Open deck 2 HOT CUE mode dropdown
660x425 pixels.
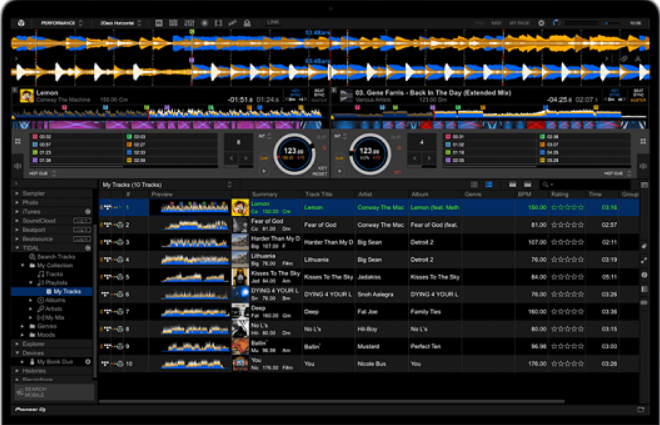617,173
